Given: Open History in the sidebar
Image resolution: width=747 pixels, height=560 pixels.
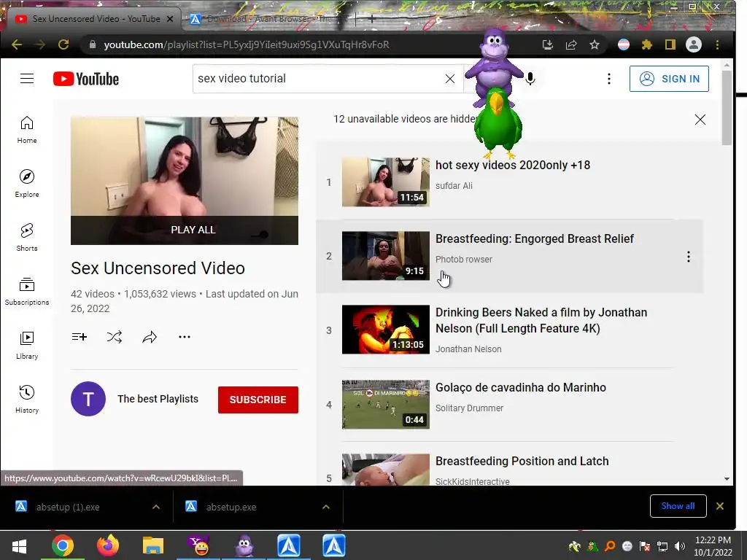Looking at the screenshot, I should pos(27,399).
